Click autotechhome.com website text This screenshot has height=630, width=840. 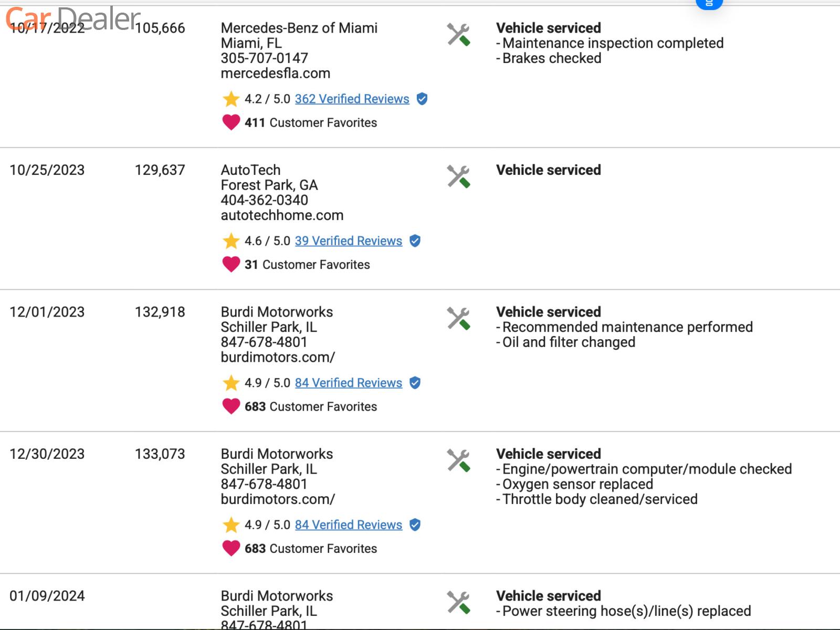pos(282,215)
